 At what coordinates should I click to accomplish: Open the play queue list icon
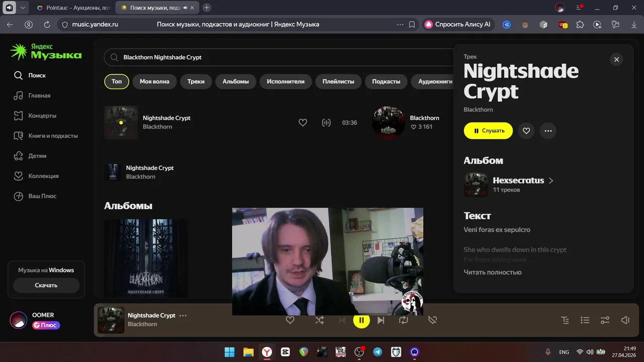[x=585, y=320]
